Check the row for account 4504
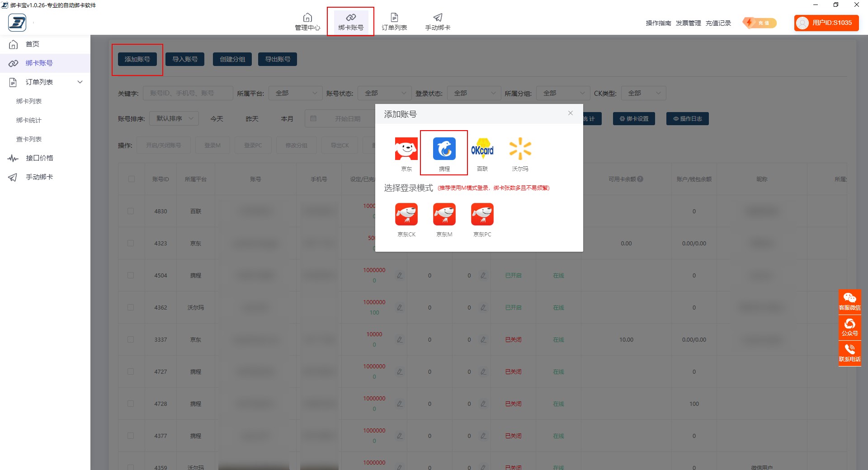This screenshot has height=470, width=868. click(x=131, y=275)
